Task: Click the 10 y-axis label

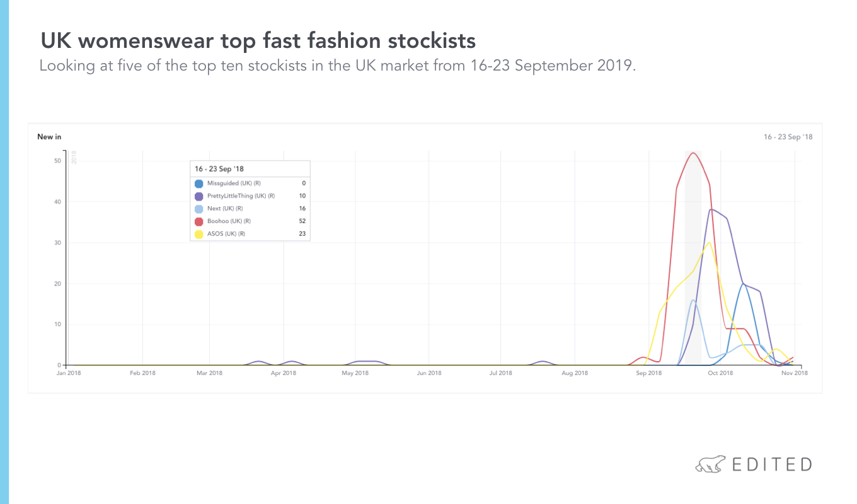Action: [57, 324]
